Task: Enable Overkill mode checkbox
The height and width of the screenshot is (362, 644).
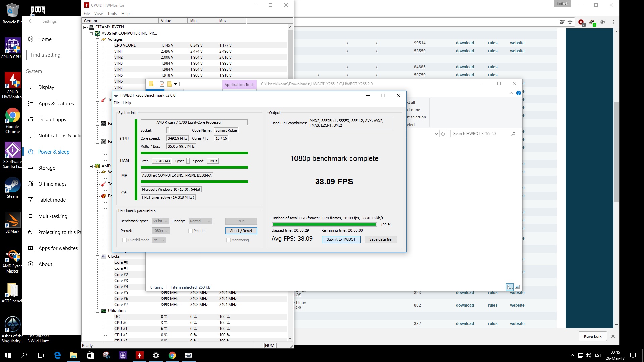Action: (x=124, y=240)
